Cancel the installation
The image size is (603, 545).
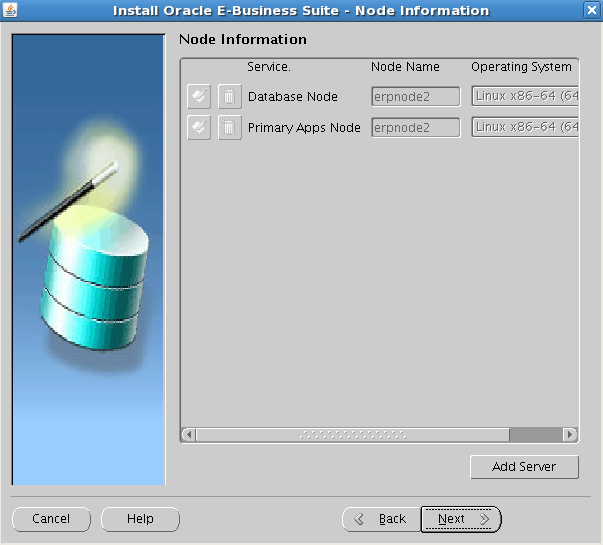51,519
